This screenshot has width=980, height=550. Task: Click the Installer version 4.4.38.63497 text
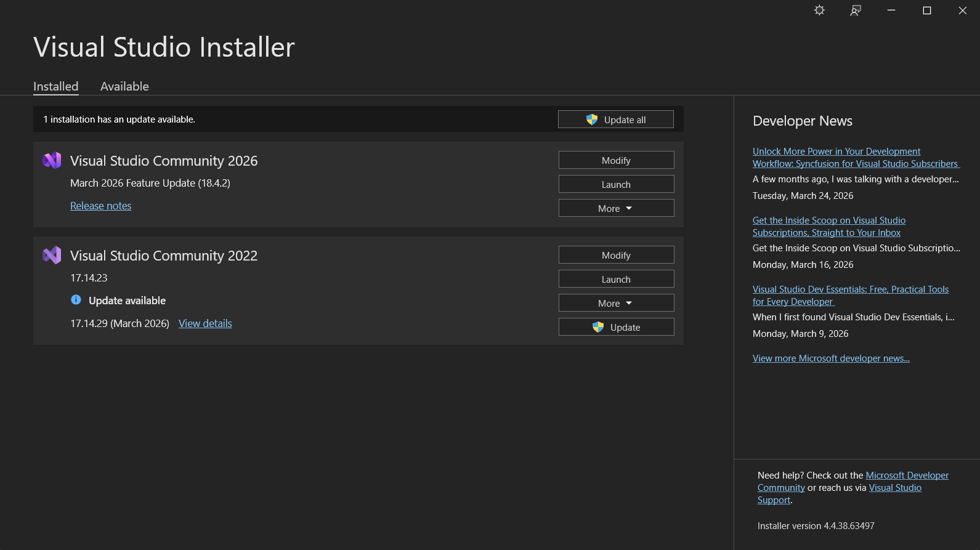point(816,526)
